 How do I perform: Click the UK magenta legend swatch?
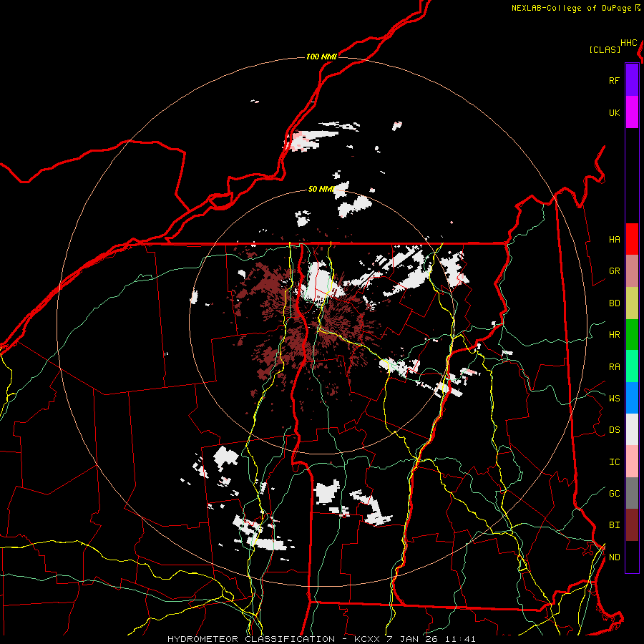tap(632, 112)
